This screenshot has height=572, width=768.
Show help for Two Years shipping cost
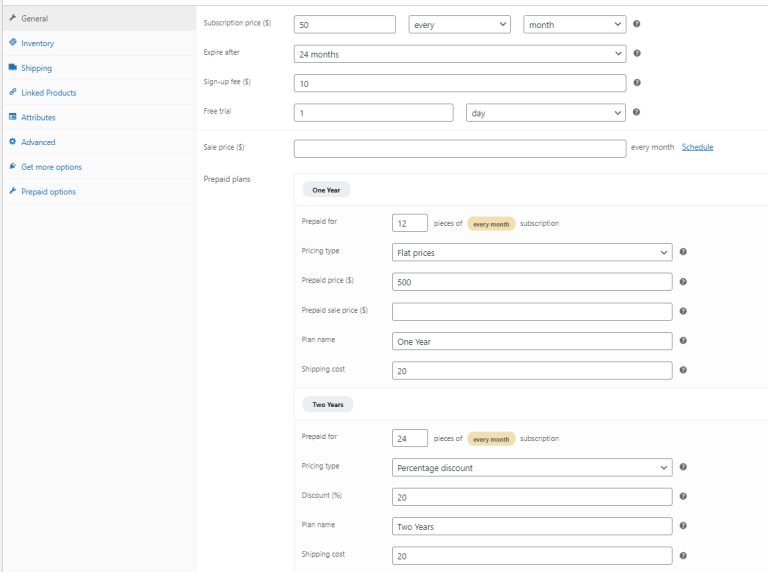click(683, 555)
